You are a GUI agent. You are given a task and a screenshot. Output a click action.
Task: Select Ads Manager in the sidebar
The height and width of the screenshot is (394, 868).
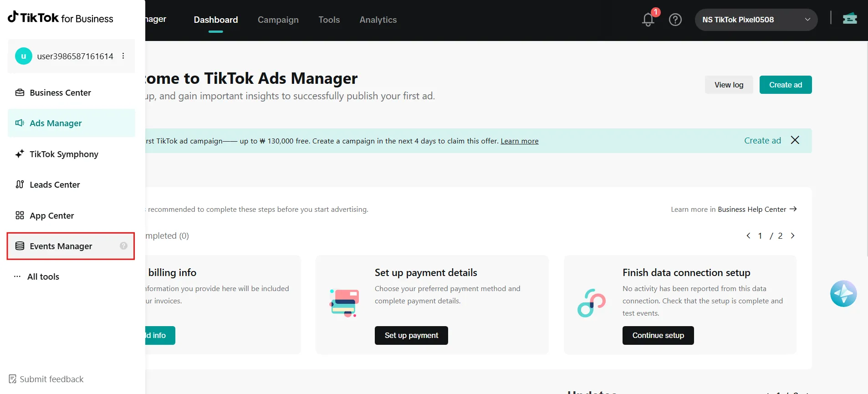(71, 123)
